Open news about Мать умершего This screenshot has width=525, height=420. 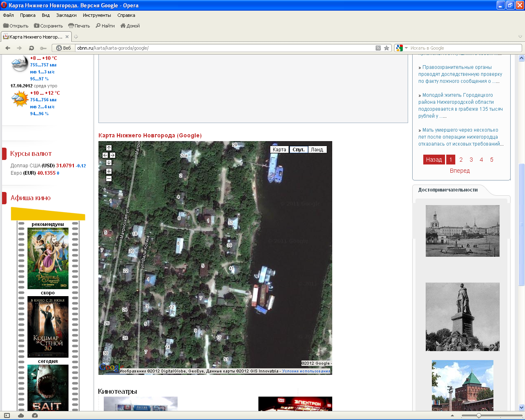461,137
